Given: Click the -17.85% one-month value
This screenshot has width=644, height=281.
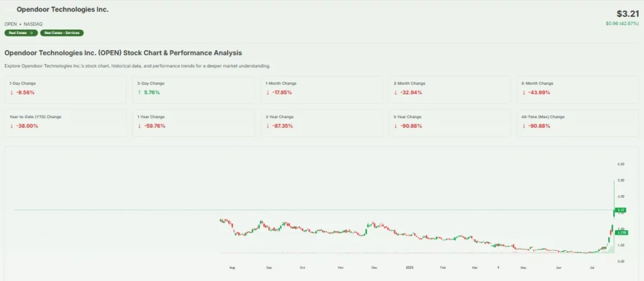Looking at the screenshot, I should coord(281,92).
